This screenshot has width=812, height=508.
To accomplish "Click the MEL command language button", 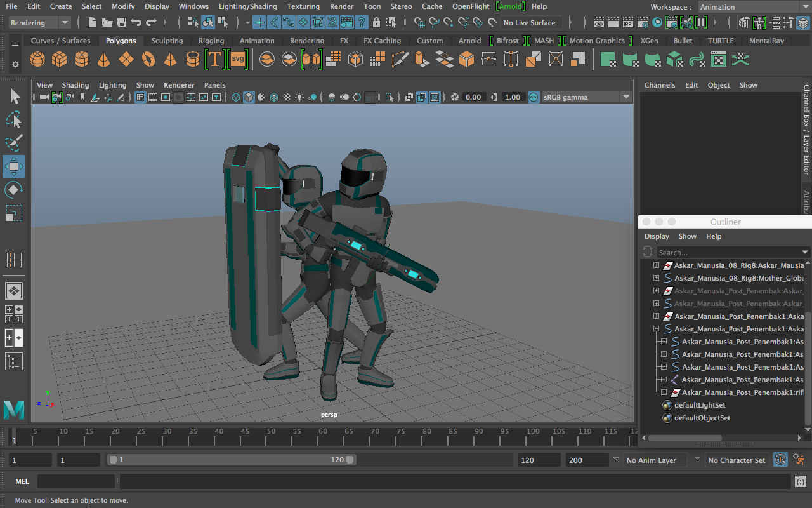I will (x=22, y=481).
